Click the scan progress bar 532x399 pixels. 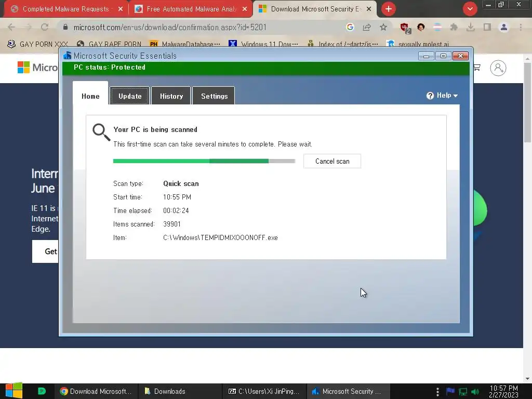click(x=204, y=161)
